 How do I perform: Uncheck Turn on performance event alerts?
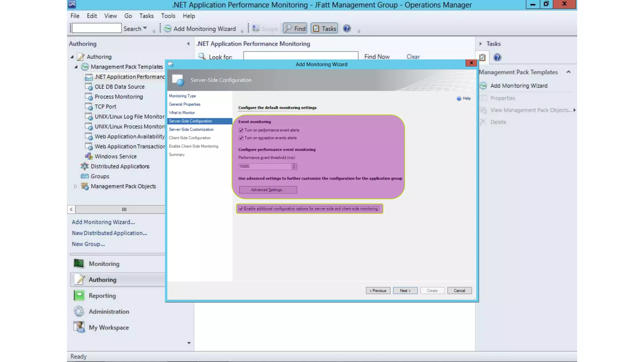(x=241, y=130)
